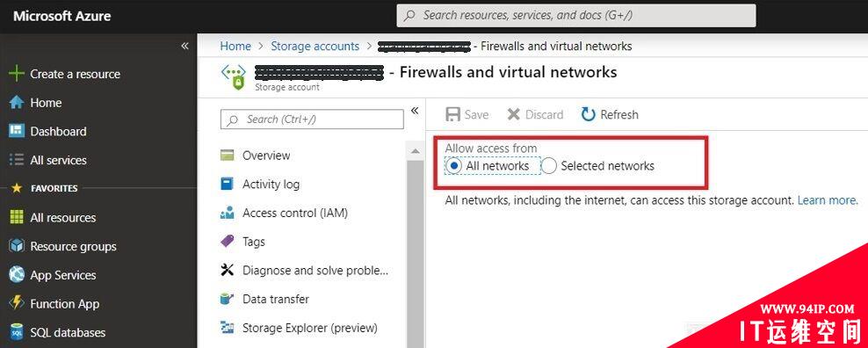This screenshot has height=348, width=868.
Task: Open the All resources grid icon
Action: (17, 217)
